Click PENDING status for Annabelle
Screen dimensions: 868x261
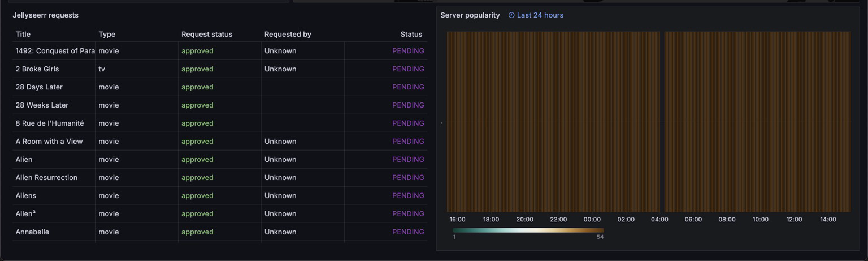(408, 232)
